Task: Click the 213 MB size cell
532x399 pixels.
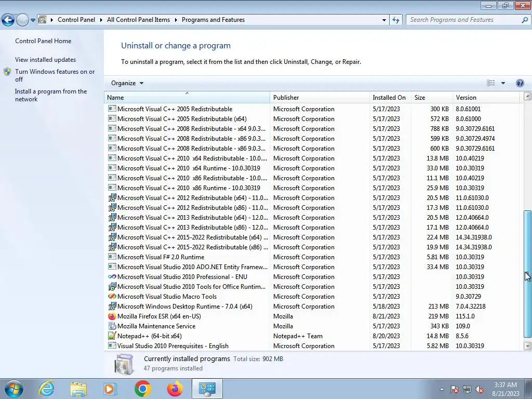Action: [x=438, y=307]
